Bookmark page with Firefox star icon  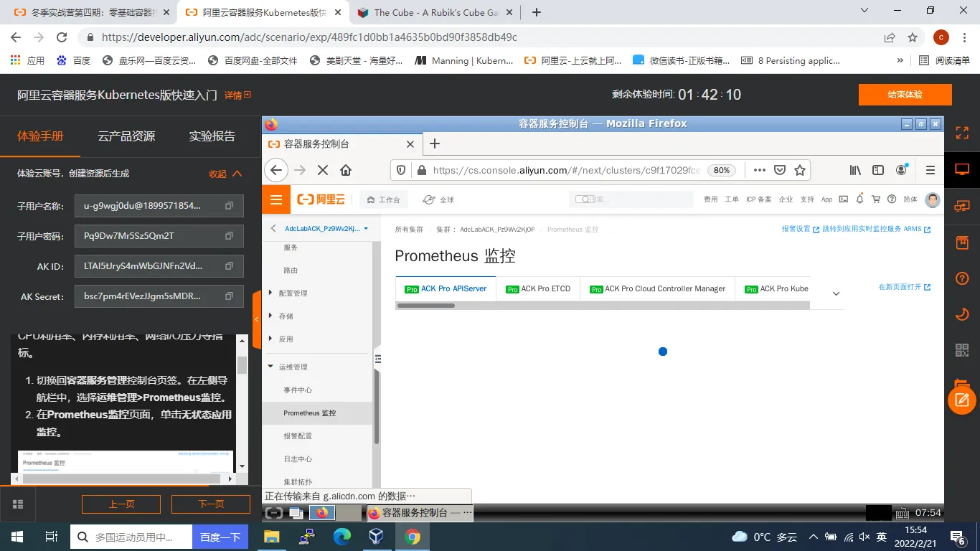(x=800, y=170)
